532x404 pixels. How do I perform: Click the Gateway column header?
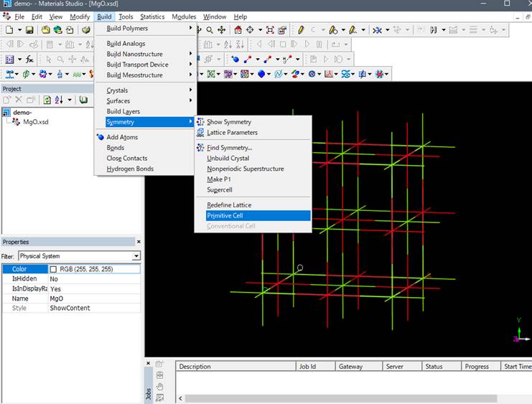[x=359, y=367]
